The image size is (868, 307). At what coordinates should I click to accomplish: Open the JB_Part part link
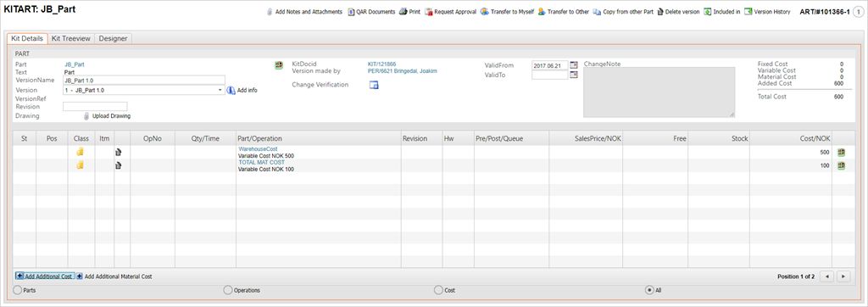75,64
